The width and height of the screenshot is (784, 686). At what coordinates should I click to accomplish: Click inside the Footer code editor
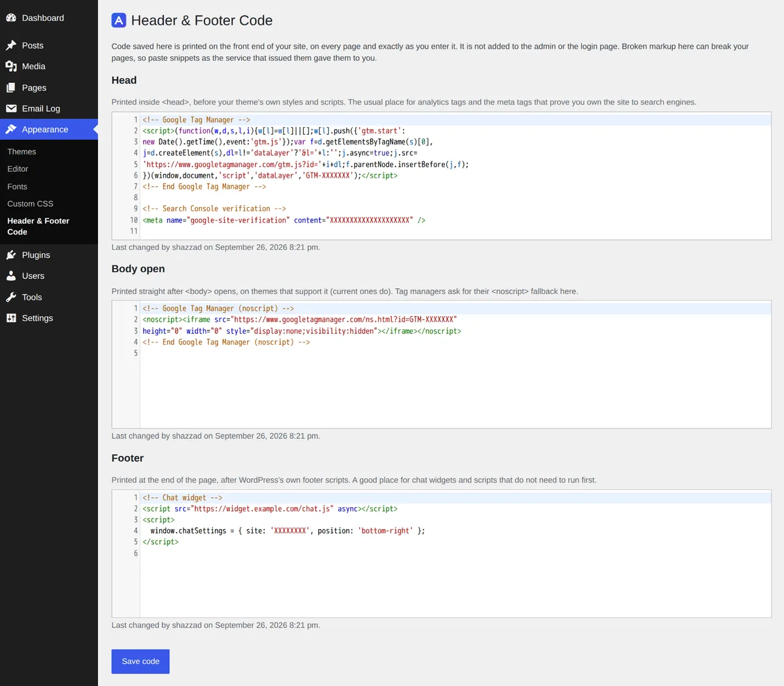click(442, 553)
